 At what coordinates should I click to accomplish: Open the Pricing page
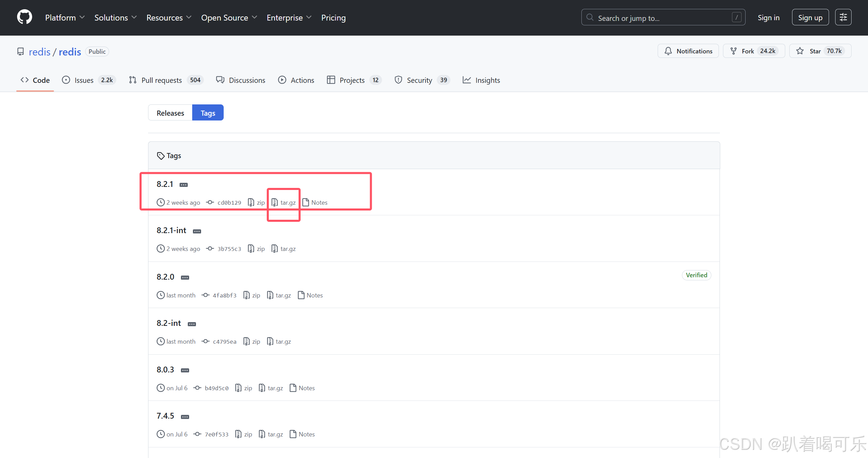(333, 18)
